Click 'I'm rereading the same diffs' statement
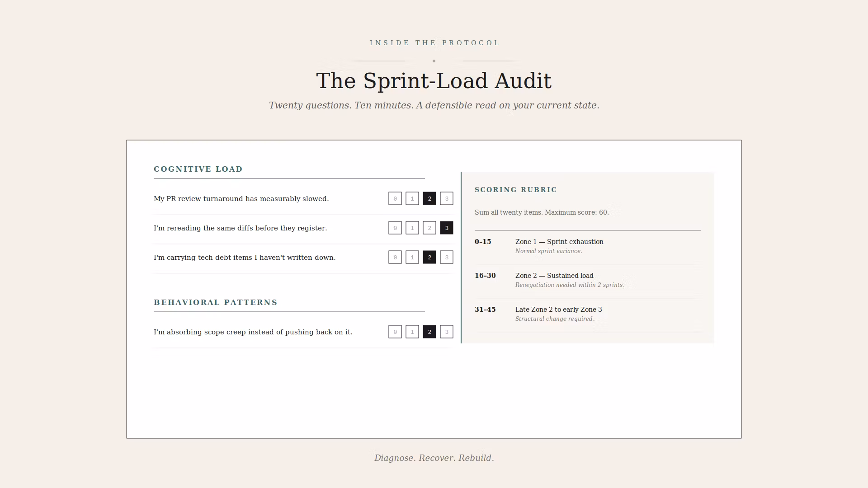The width and height of the screenshot is (868, 488). click(240, 228)
